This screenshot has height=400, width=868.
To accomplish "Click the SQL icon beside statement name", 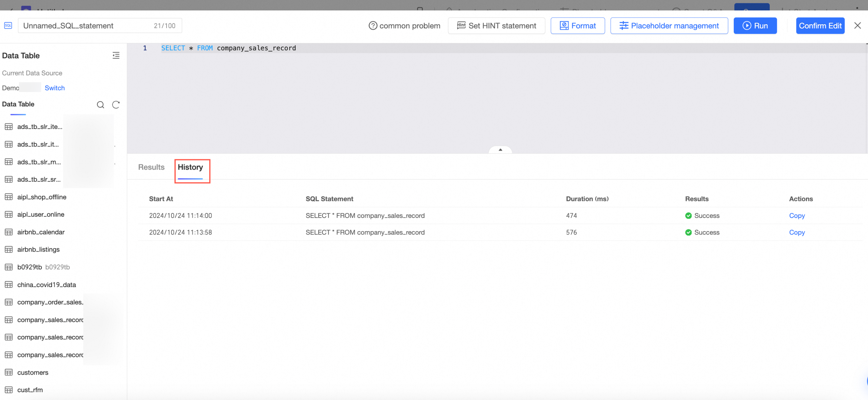I will coord(8,25).
